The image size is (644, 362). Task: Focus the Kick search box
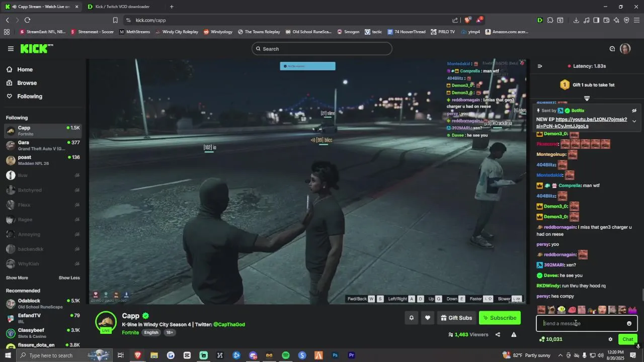coord(322,49)
